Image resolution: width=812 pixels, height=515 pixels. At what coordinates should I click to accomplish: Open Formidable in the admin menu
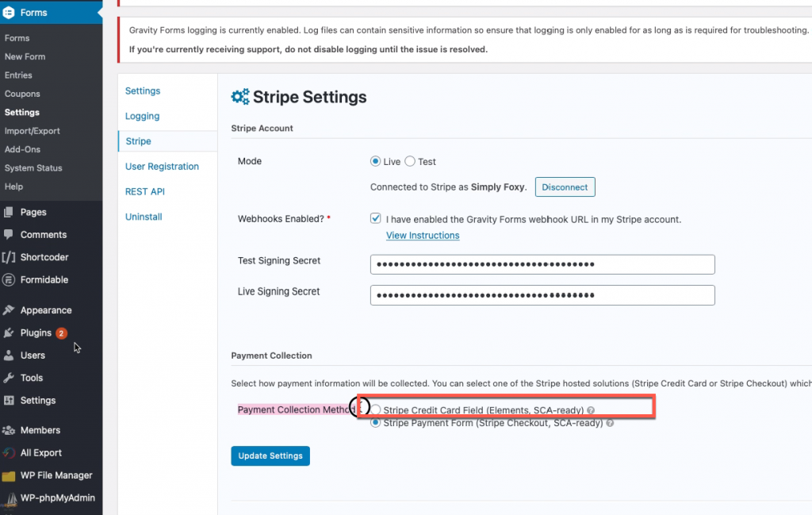pyautogui.click(x=44, y=280)
